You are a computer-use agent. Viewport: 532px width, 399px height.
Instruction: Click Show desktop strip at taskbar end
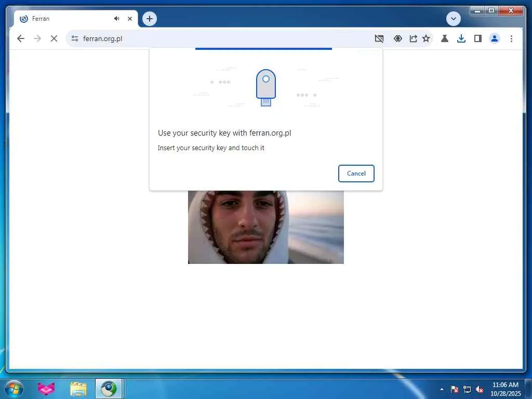pyautogui.click(x=528, y=389)
